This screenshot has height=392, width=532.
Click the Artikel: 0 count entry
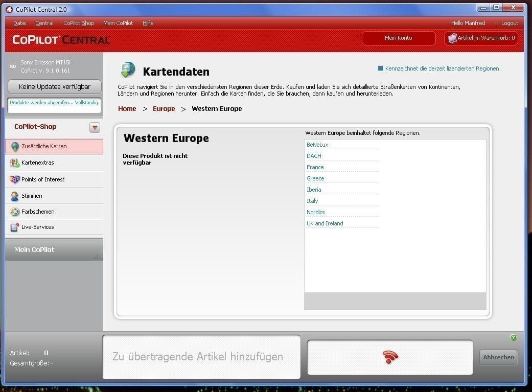click(29, 353)
